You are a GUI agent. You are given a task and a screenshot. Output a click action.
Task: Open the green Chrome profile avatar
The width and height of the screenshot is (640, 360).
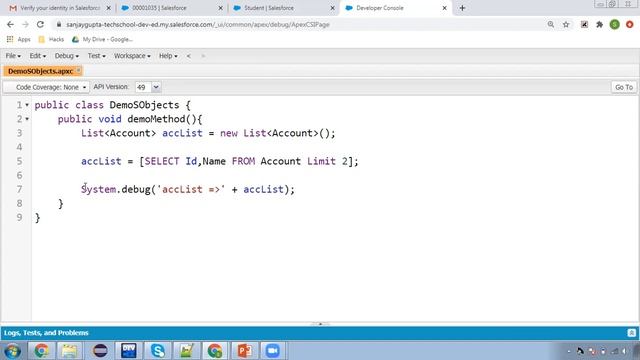[615, 24]
